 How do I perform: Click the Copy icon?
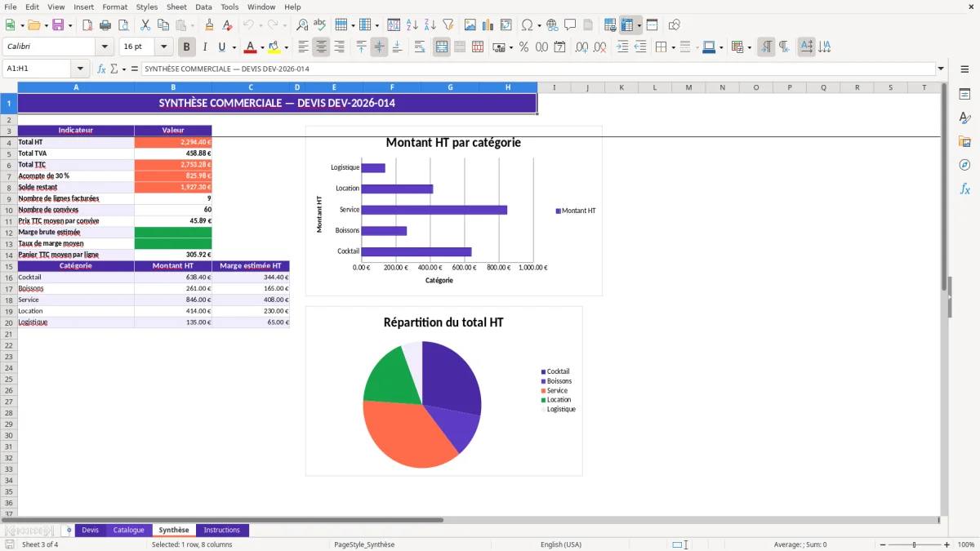[163, 25]
